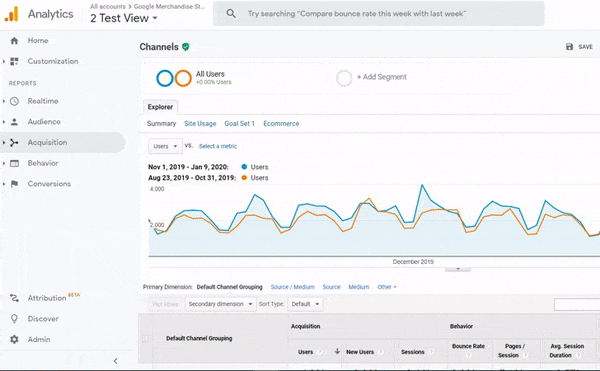Expand the Audience section arrow
Screen dimensions: 600x371
point(4,122)
